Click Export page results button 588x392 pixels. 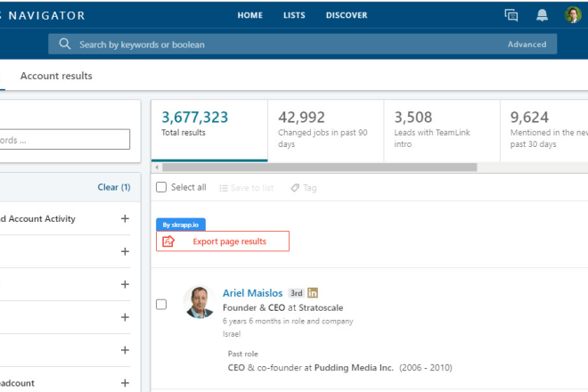(x=223, y=241)
